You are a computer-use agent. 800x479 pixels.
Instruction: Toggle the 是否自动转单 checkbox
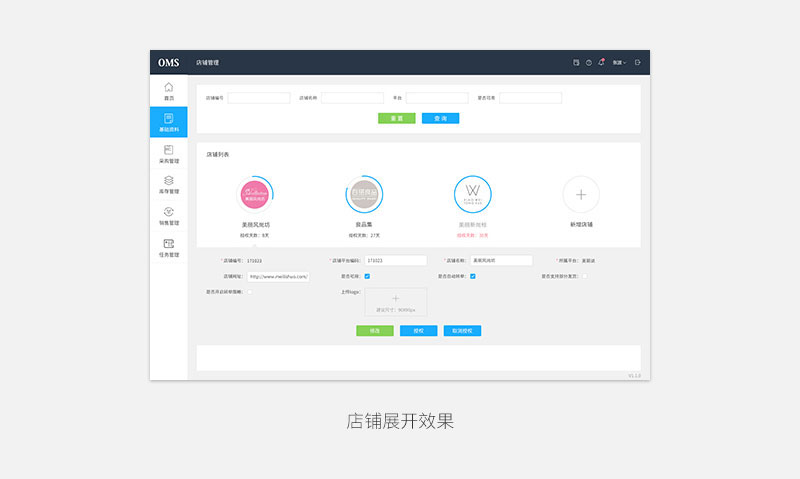click(x=473, y=276)
